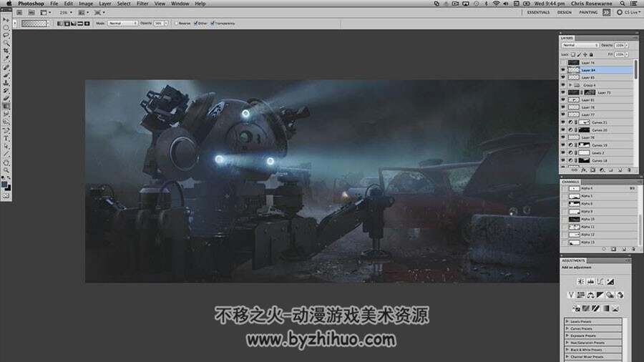Enable the Reverse checkbox
644x362 pixels.
pos(177,24)
